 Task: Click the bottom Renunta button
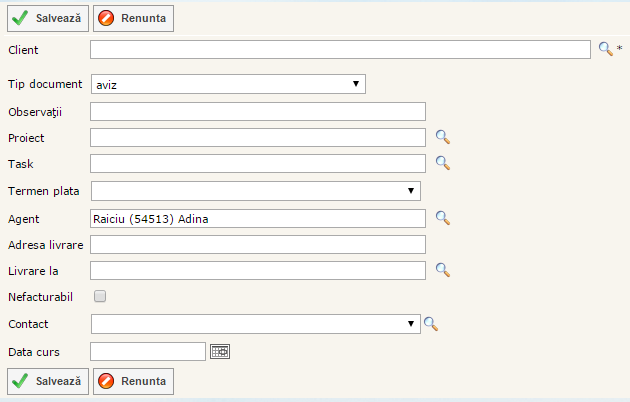click(x=134, y=381)
